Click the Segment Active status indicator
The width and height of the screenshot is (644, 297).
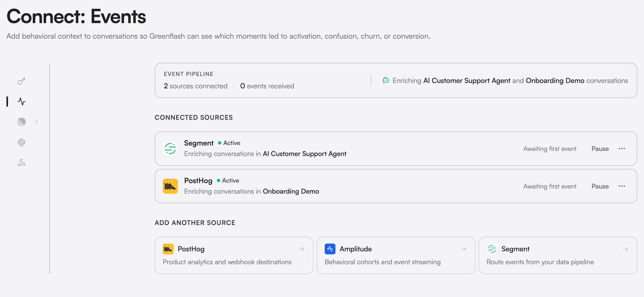[229, 143]
